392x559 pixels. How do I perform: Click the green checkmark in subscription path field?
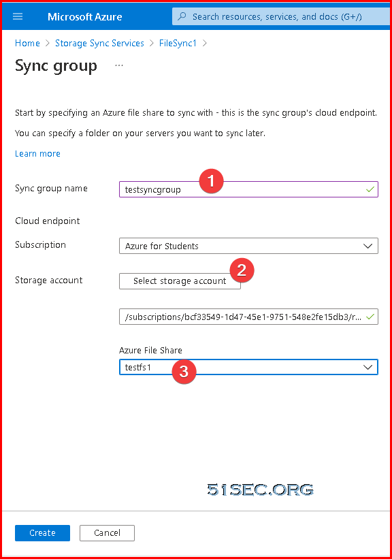pos(370,317)
